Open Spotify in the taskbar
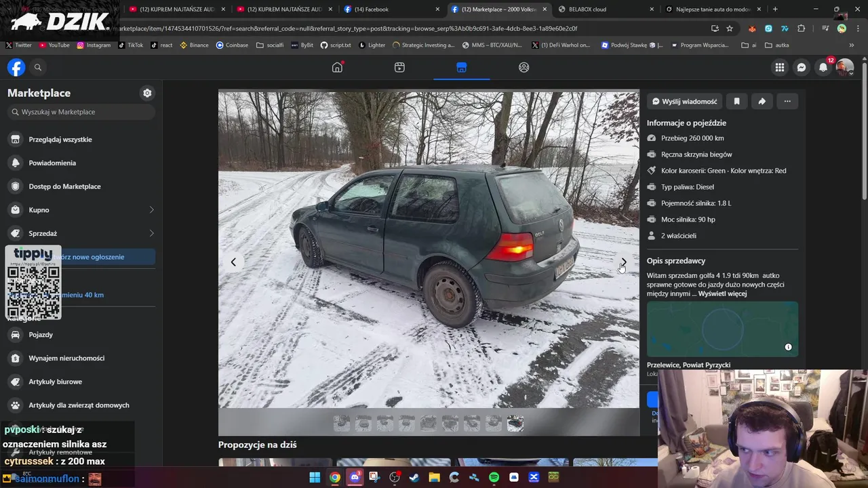The height and width of the screenshot is (488, 868). pos(494,477)
